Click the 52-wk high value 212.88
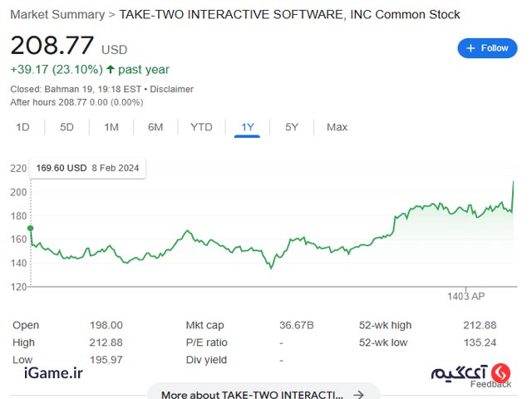Viewport: 532px width, 399px height. 480,325
